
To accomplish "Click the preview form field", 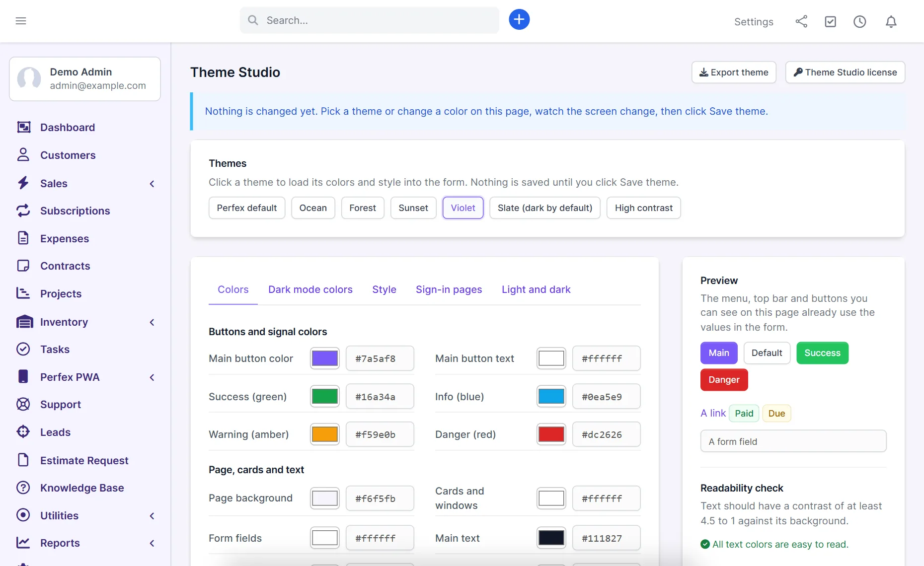I will pos(793,441).
